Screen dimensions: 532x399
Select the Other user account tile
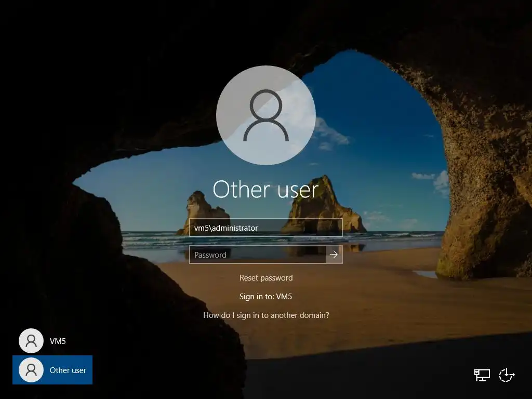[x=52, y=370]
